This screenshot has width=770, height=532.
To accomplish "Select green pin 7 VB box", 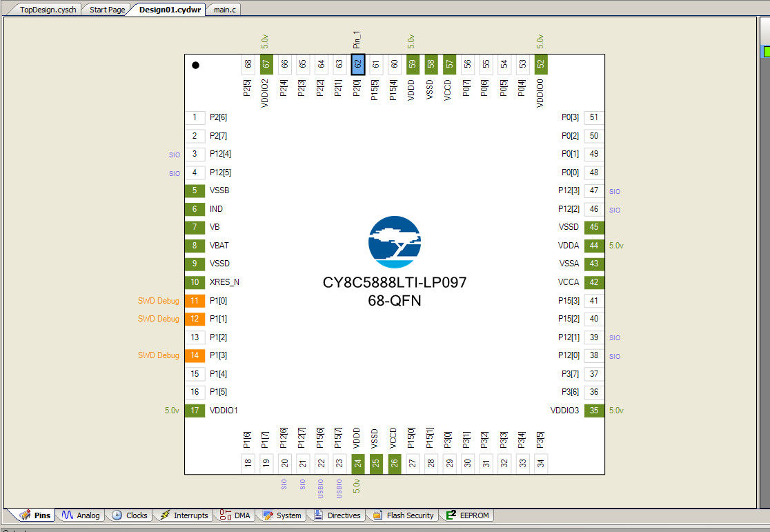I will click(x=195, y=227).
